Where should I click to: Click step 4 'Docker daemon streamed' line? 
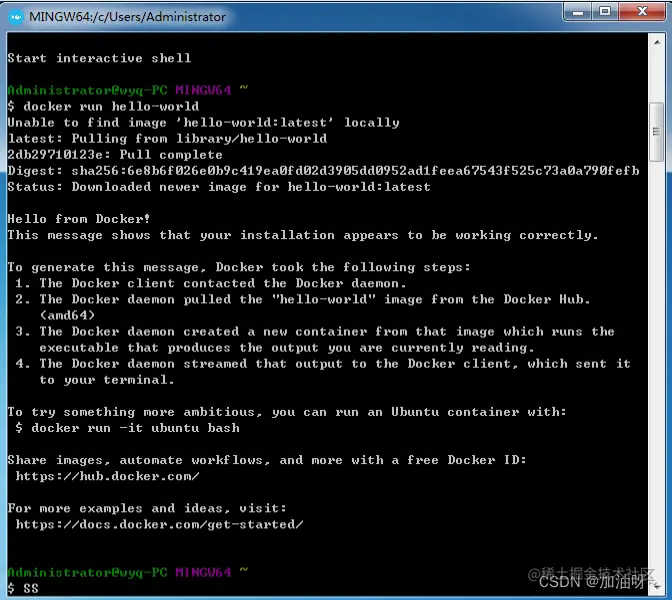[x=323, y=363]
